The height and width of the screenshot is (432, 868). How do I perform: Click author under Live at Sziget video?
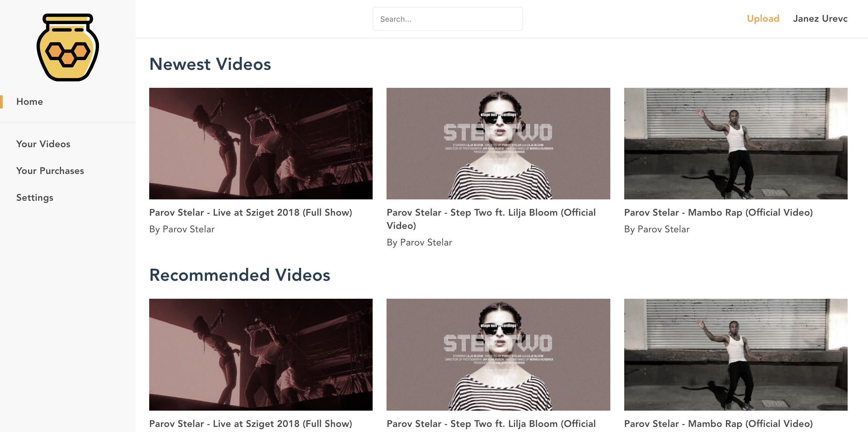pyautogui.click(x=182, y=229)
